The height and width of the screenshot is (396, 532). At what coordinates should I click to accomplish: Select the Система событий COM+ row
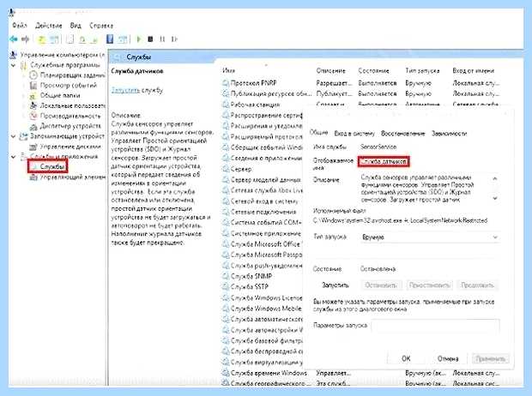tap(262, 223)
